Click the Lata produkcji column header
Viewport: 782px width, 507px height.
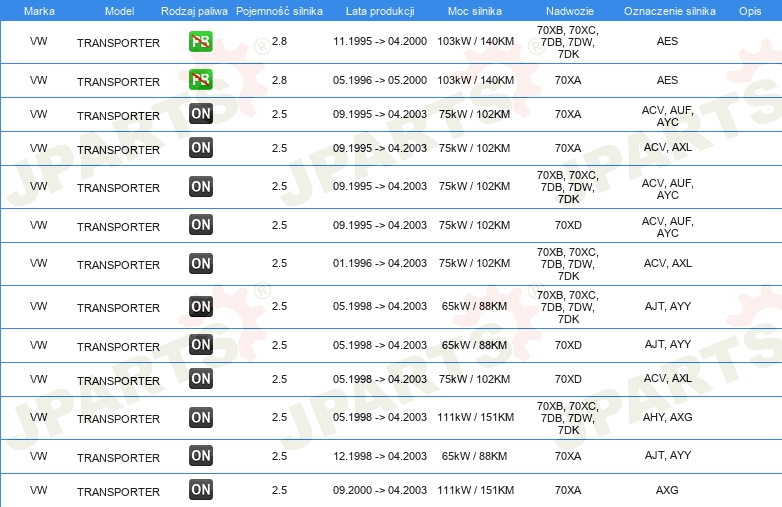[x=380, y=11]
